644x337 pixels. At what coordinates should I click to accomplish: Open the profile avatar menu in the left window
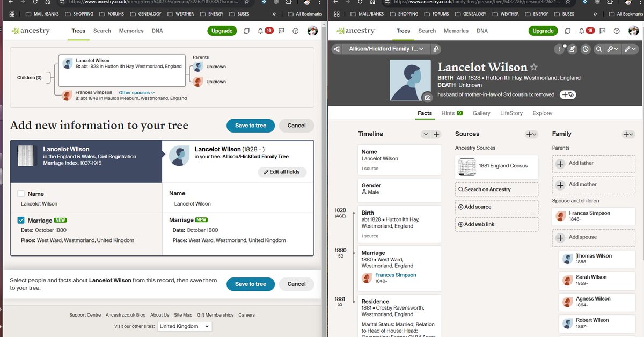(312, 31)
